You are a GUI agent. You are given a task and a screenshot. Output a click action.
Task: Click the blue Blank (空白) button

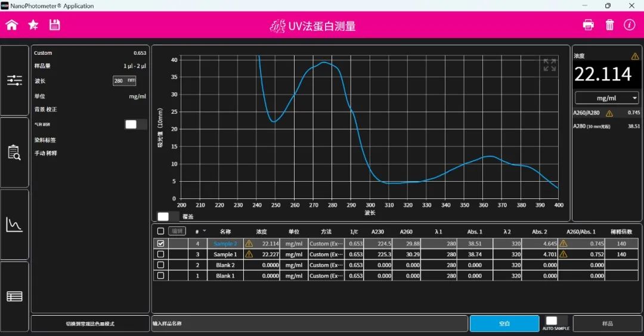point(504,323)
